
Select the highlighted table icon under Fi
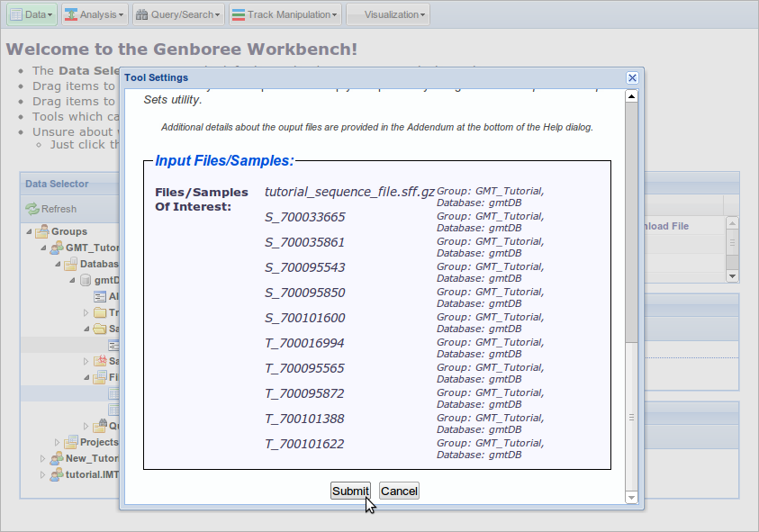pos(113,393)
